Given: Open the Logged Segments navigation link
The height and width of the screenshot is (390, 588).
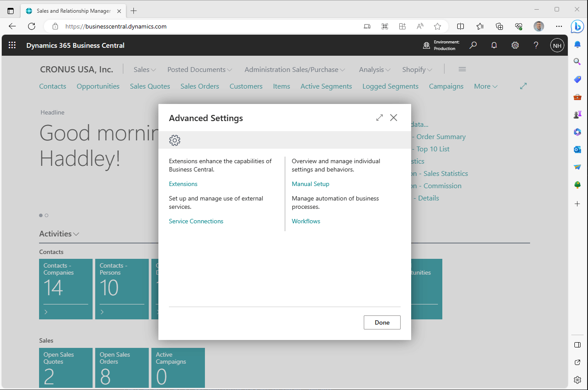Looking at the screenshot, I should pyautogui.click(x=391, y=86).
